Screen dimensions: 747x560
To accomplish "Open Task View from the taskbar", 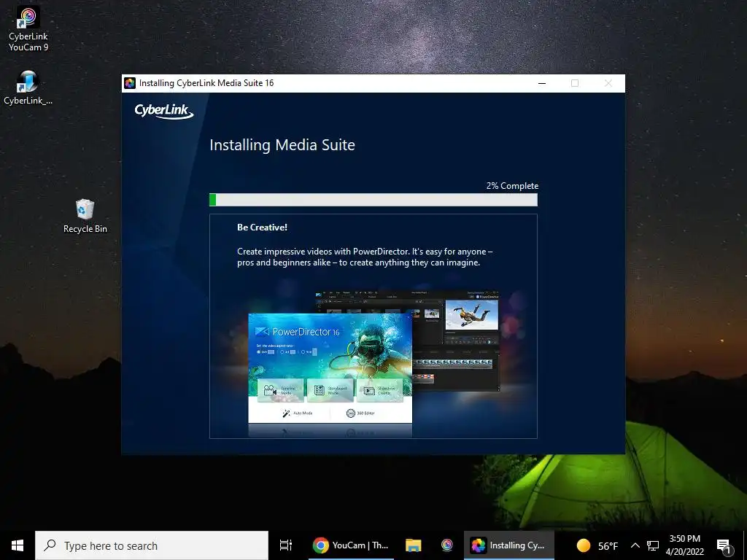I will (x=286, y=545).
